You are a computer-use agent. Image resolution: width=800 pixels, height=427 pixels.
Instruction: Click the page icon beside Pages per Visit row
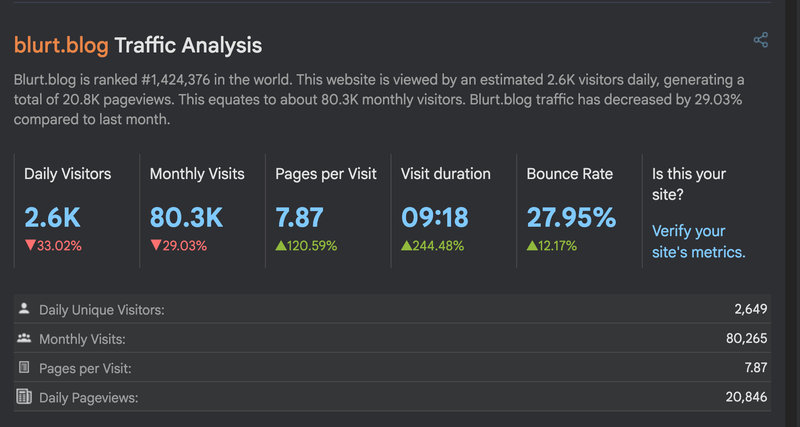tap(23, 367)
